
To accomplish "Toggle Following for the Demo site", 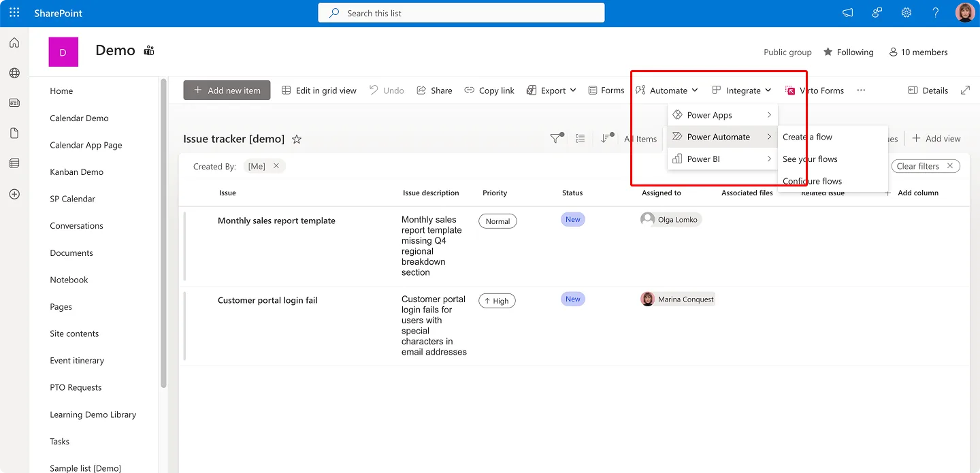I will click(848, 52).
